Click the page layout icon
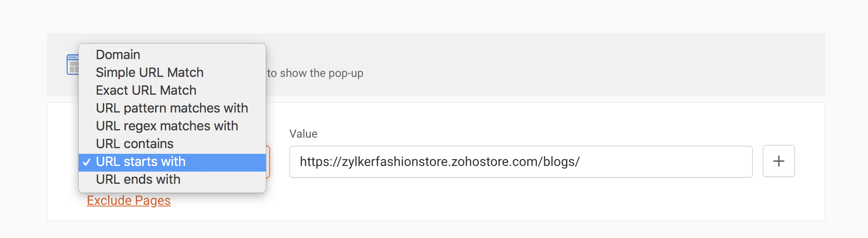The image size is (868, 238). pyautogui.click(x=72, y=65)
